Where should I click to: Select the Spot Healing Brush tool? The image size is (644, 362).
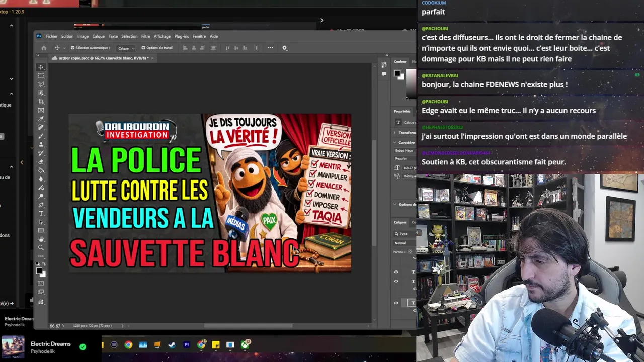[41, 127]
